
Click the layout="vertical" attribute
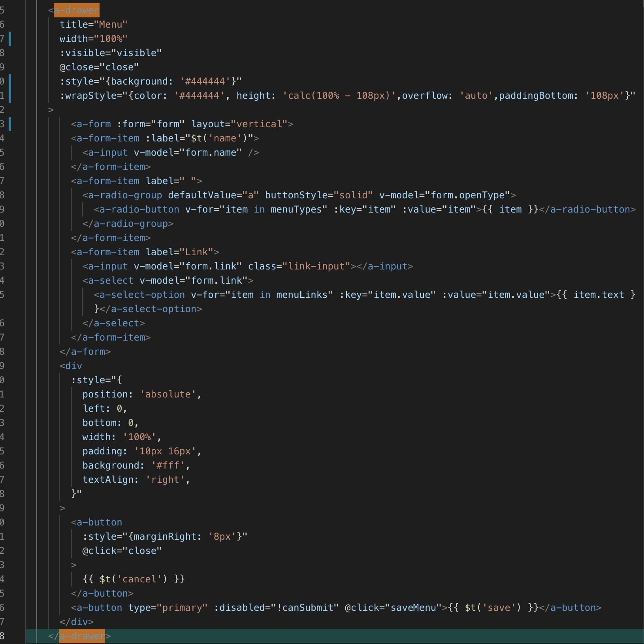click(x=239, y=124)
